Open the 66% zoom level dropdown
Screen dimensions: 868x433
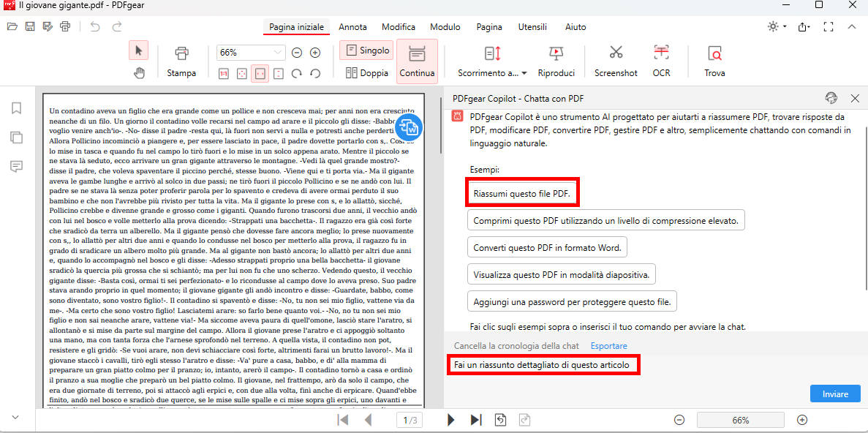coord(251,53)
